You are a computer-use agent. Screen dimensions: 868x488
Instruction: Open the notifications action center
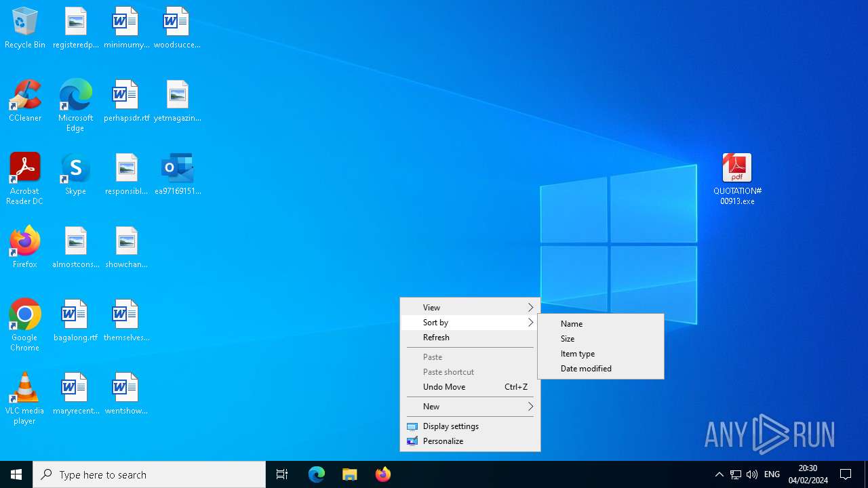pyautogui.click(x=846, y=474)
